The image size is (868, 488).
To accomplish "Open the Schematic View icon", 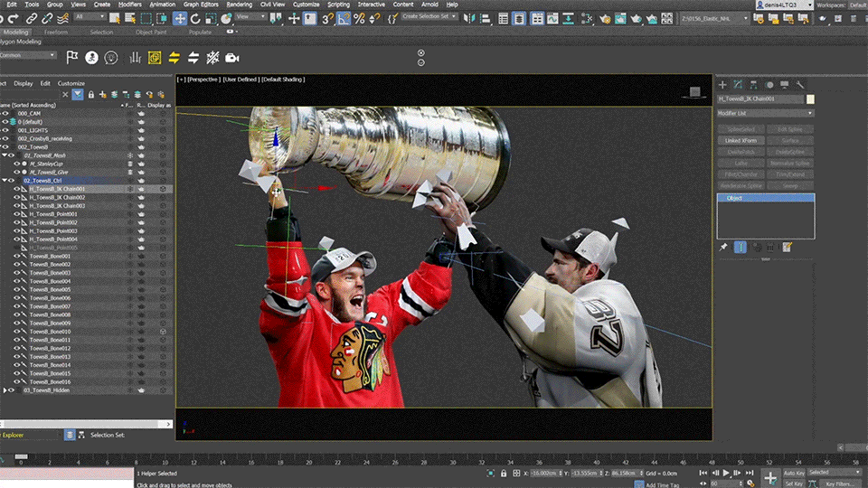I will pyautogui.click(x=587, y=19).
